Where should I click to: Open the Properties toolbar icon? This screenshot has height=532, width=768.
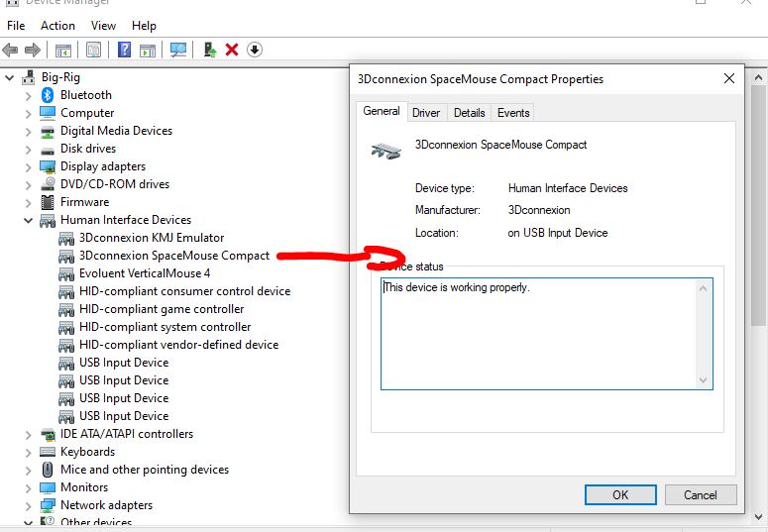(x=93, y=50)
